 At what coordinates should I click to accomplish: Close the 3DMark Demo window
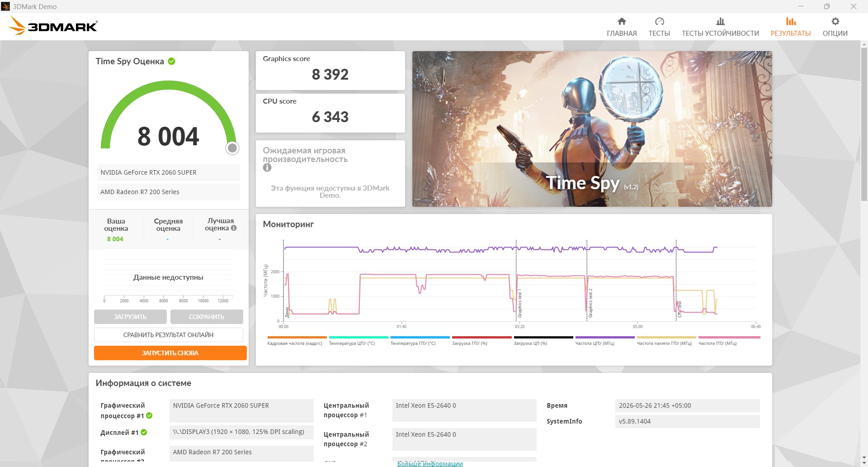click(854, 6)
